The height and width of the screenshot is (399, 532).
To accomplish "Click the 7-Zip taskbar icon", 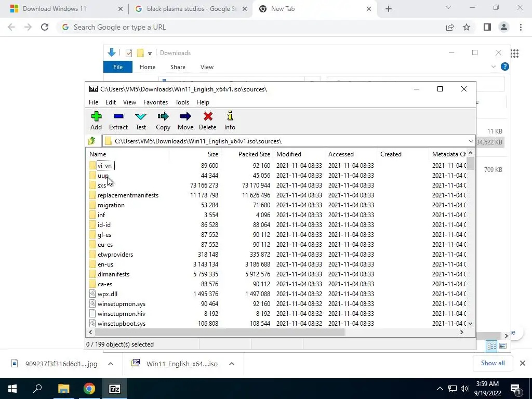I will click(114, 389).
